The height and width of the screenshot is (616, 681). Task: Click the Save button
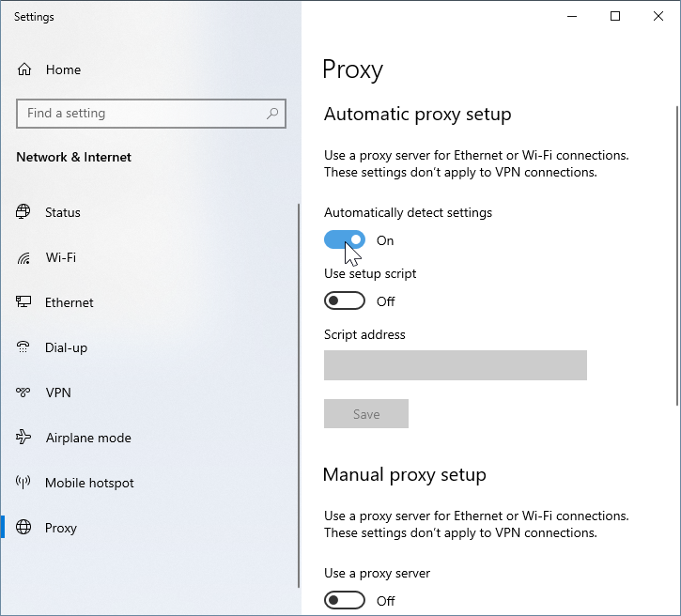tap(366, 414)
